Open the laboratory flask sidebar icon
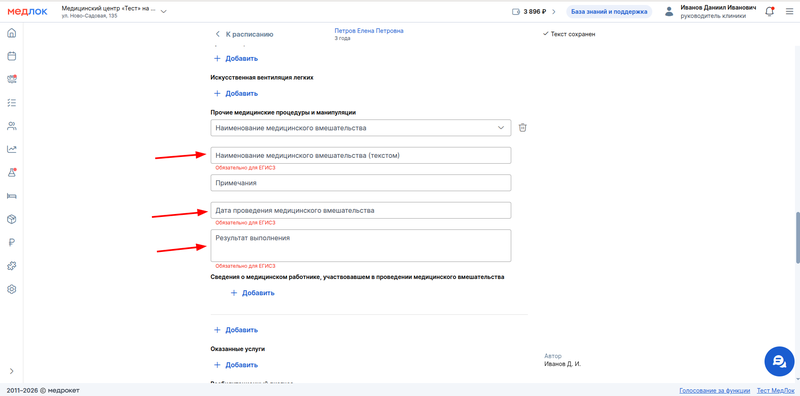800x396 pixels. (x=11, y=172)
